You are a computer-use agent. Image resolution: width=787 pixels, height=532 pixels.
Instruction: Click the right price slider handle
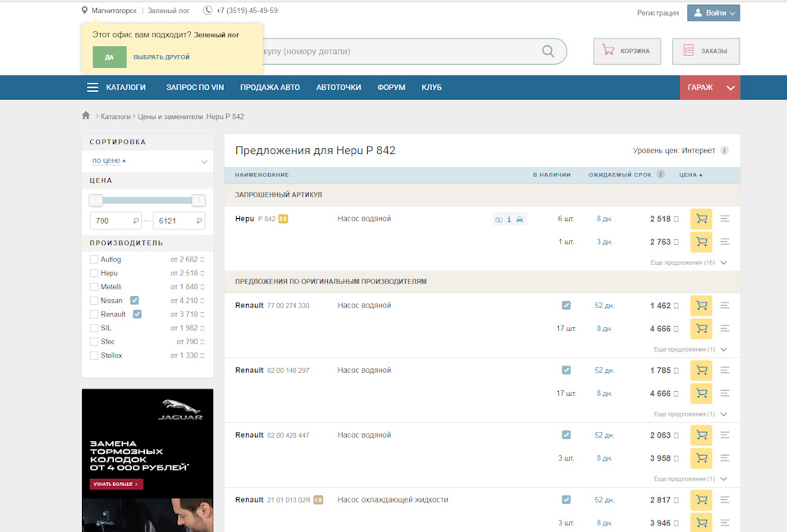pos(198,201)
